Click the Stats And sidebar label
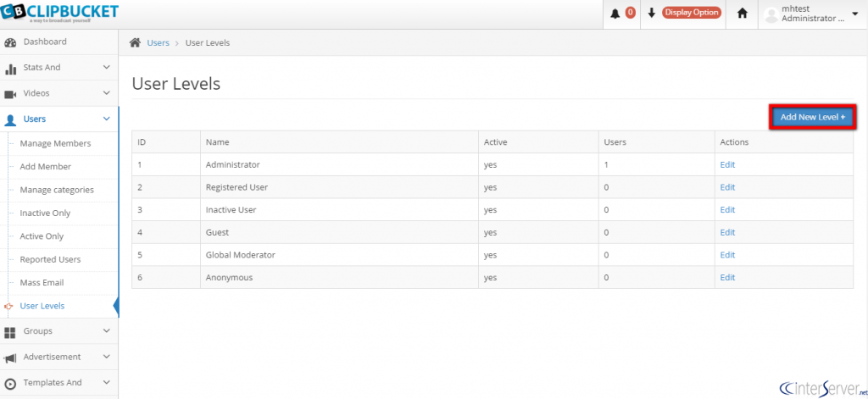The height and width of the screenshot is (399, 868). point(42,68)
